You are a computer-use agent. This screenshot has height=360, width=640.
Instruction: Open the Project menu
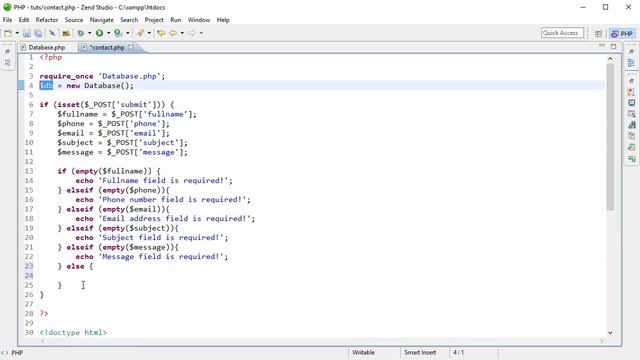pyautogui.click(x=154, y=20)
